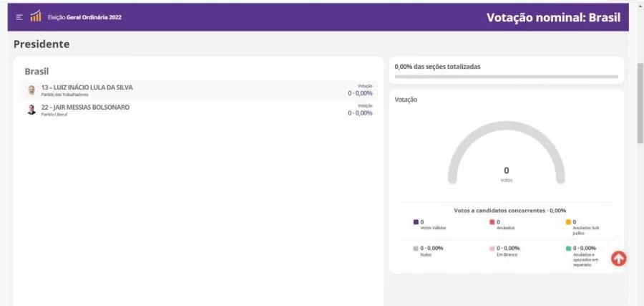This screenshot has width=644, height=306.
Task: Select the purple Votos Válidos legend swatch
Action: [416, 222]
